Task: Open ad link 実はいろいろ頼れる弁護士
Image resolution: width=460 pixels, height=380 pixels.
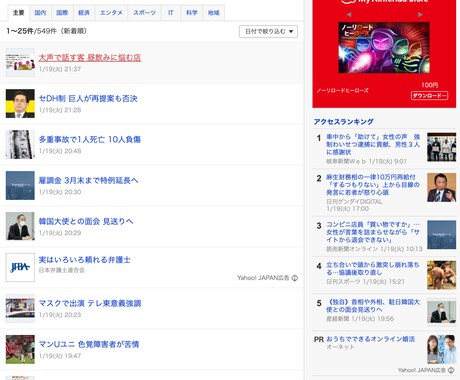Action: click(x=85, y=259)
